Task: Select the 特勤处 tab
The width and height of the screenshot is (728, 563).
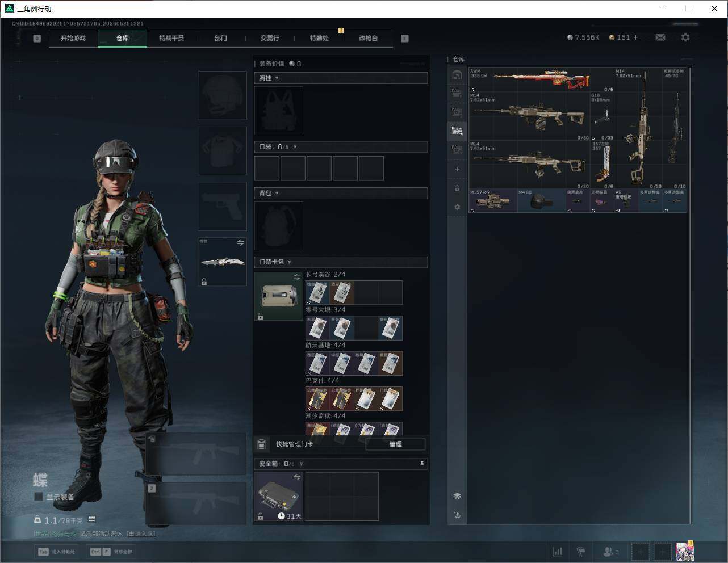Action: point(319,38)
